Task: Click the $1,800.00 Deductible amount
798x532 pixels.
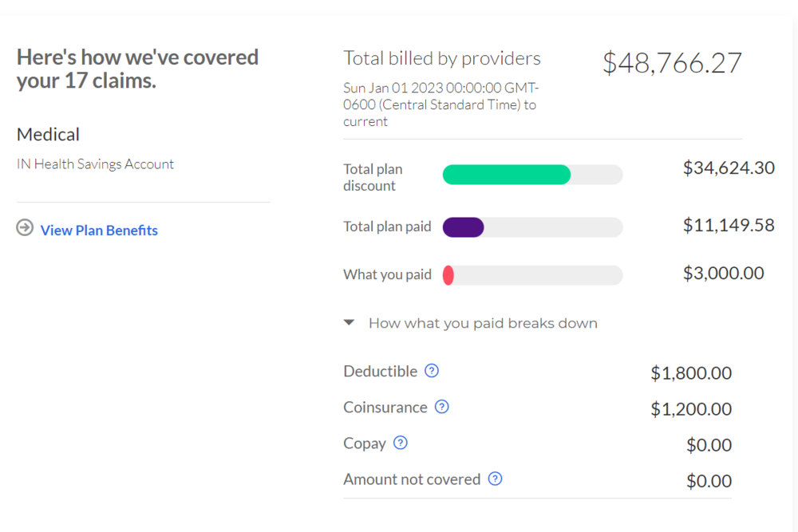Action: (691, 373)
